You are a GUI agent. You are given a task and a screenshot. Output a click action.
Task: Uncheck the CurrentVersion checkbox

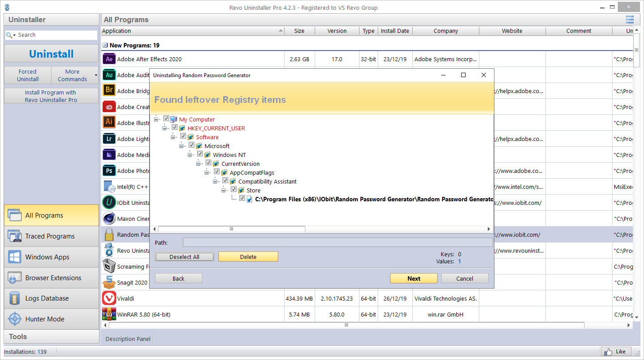click(x=209, y=163)
